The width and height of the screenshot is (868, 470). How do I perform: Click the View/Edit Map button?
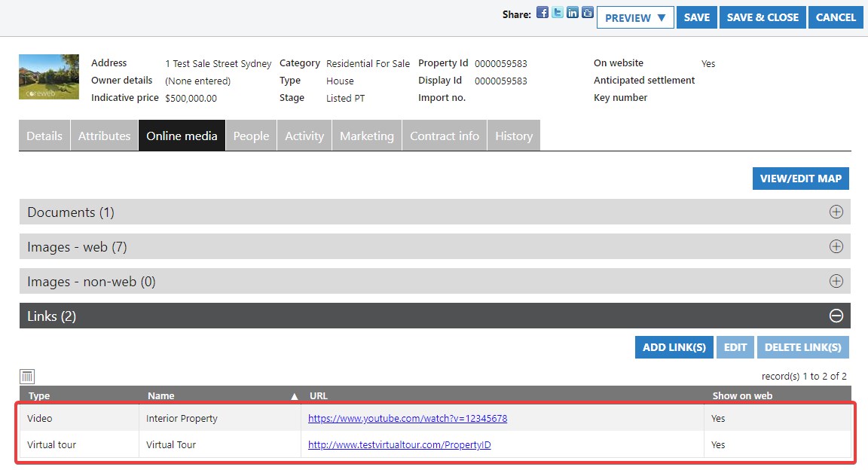(x=800, y=179)
